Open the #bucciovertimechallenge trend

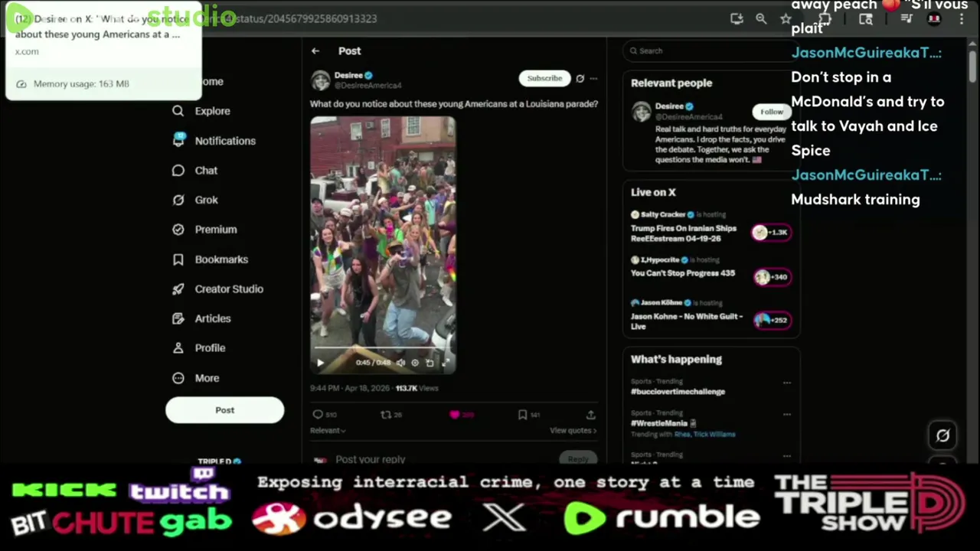click(x=678, y=392)
